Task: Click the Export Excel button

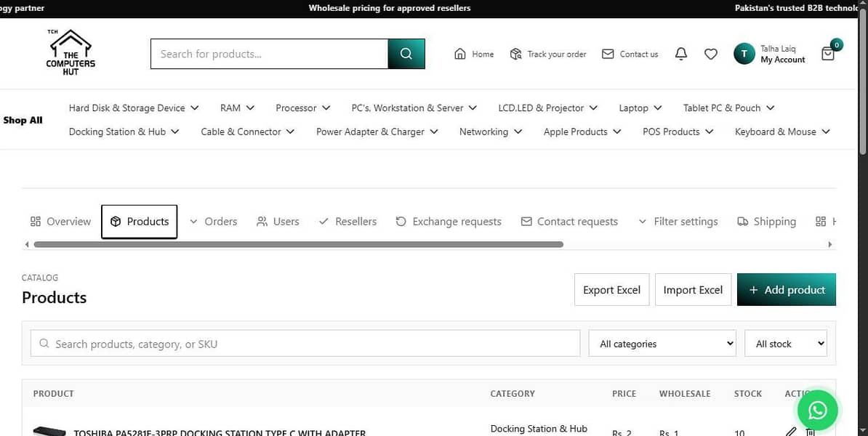Action: (x=611, y=289)
